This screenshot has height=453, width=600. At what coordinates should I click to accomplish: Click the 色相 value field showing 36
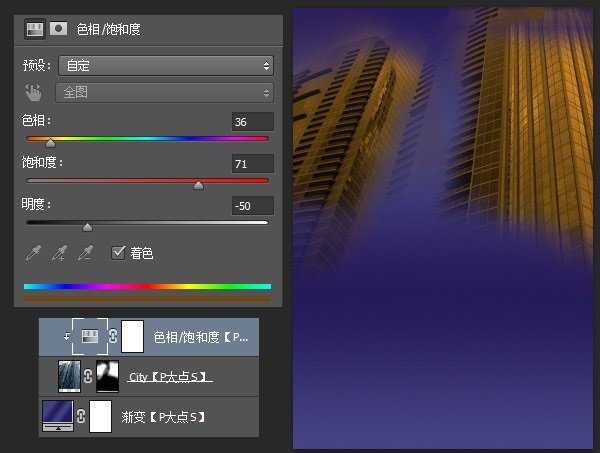[251, 122]
